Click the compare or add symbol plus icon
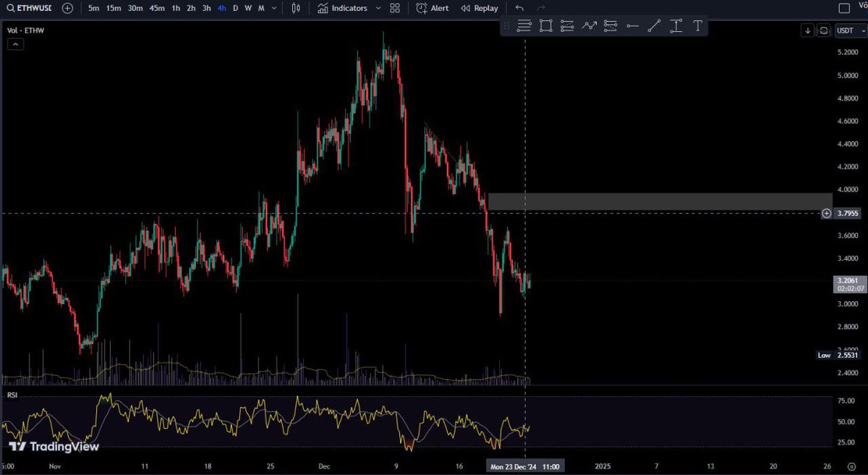Screen dimensions: 868x475 (67, 8)
